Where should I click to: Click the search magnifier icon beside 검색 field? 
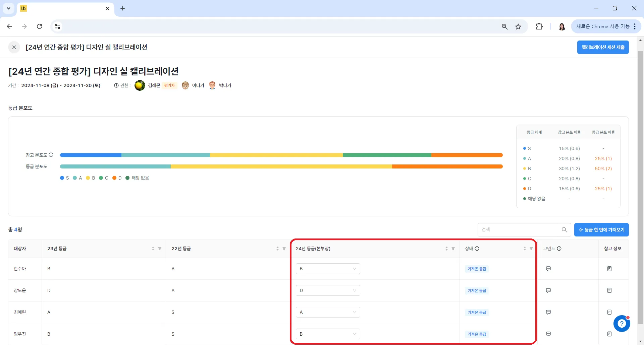pyautogui.click(x=565, y=230)
